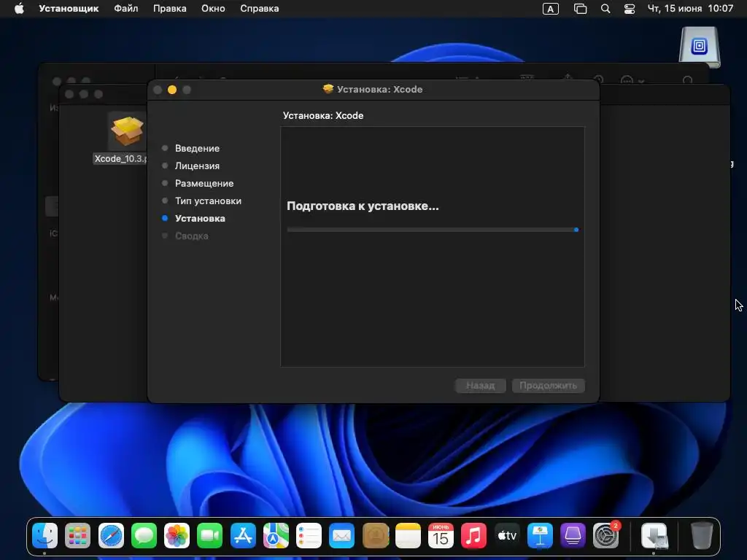Viewport: 747px width, 560px height.
Task: Open Reminders app in Dock
Action: (309, 536)
